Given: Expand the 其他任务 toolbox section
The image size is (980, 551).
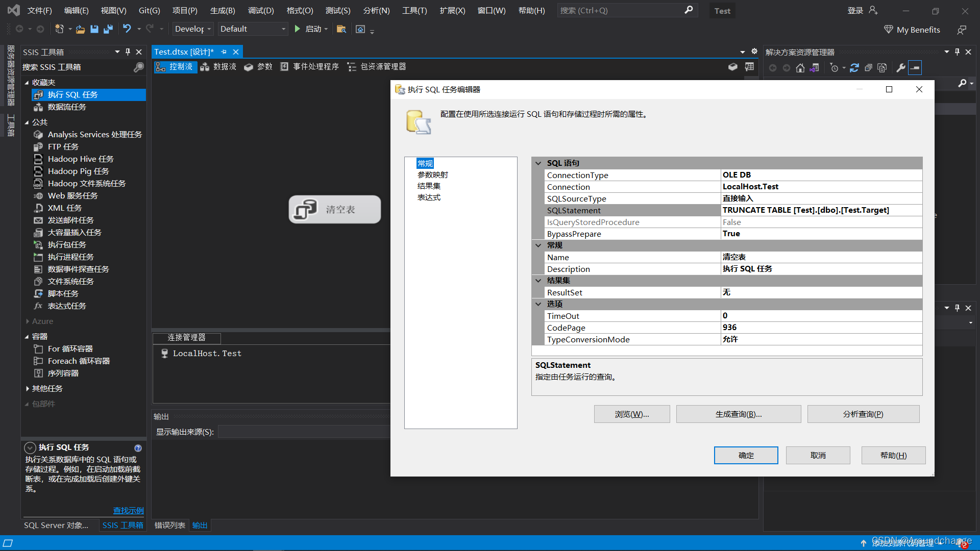Looking at the screenshot, I should tap(27, 389).
